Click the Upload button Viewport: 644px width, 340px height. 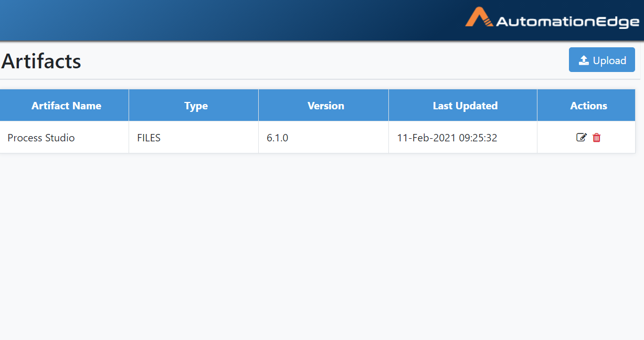pos(602,60)
